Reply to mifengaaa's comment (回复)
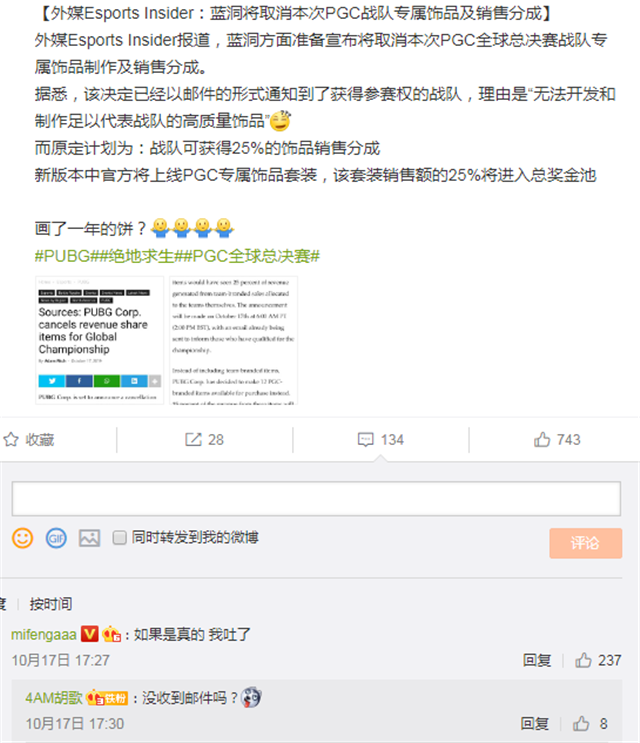Screen dimensions: 640x743 click(537, 660)
